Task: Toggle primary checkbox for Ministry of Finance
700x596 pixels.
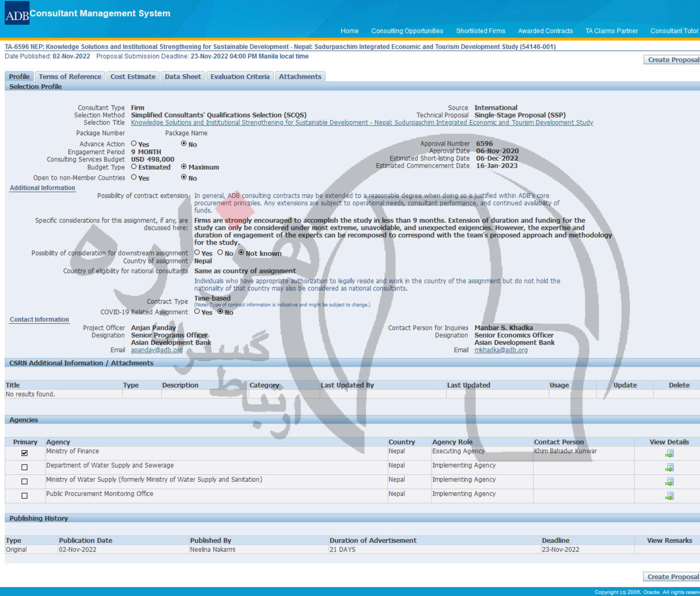Action: 24,453
